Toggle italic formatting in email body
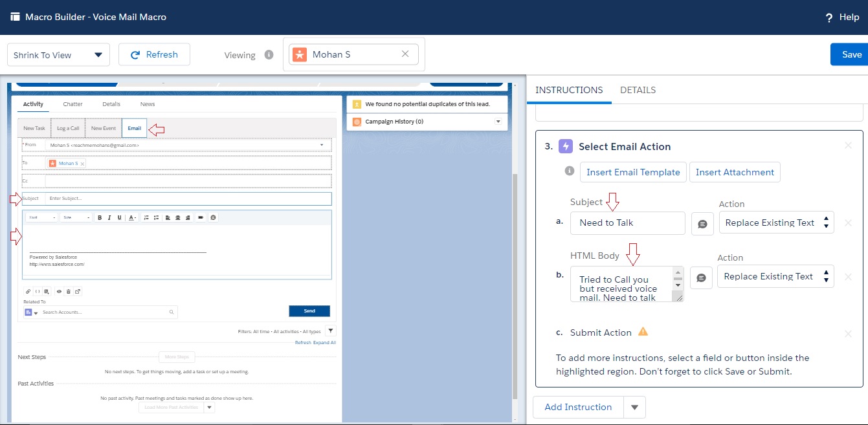Image resolution: width=868 pixels, height=425 pixels. pyautogui.click(x=109, y=217)
